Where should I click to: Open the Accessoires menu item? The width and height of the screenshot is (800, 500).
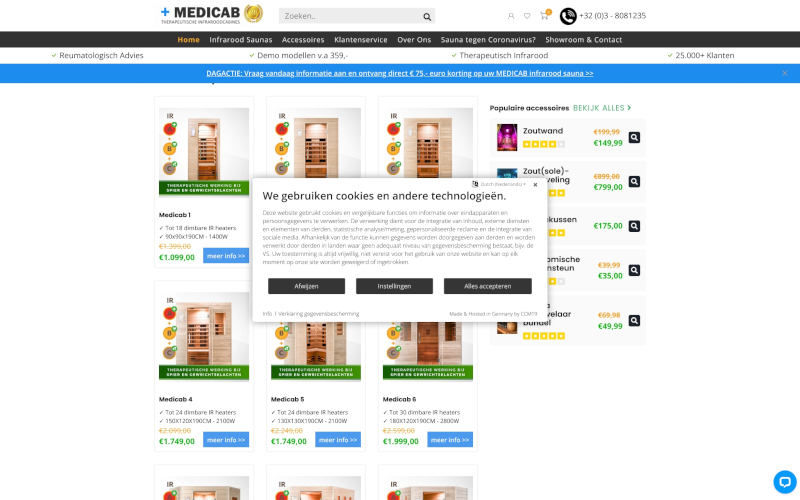click(x=303, y=40)
